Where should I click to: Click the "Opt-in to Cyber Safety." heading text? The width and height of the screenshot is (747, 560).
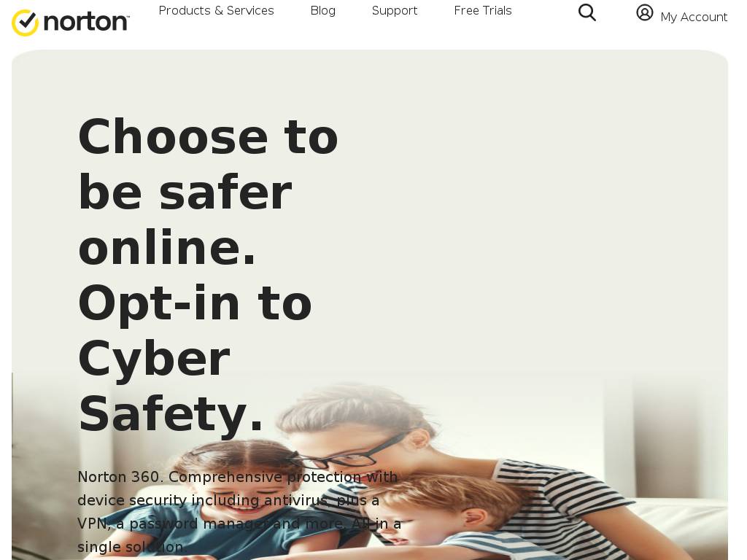click(x=196, y=358)
